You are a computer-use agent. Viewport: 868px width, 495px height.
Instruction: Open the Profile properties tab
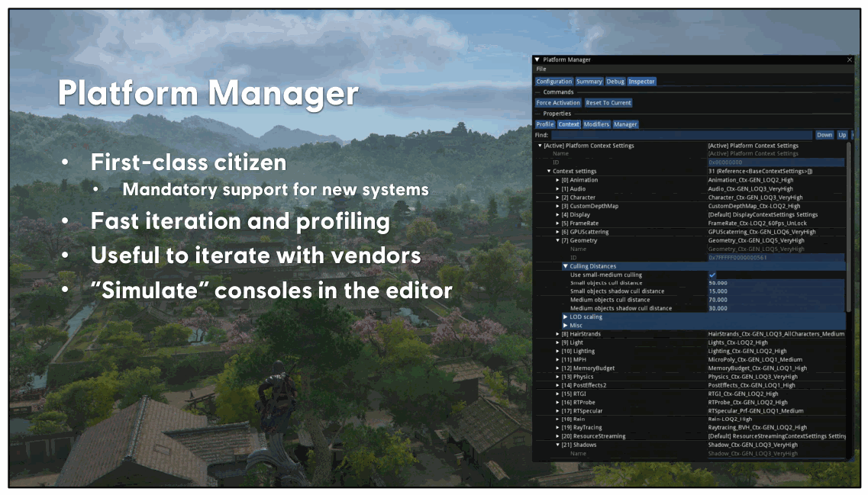coord(545,124)
